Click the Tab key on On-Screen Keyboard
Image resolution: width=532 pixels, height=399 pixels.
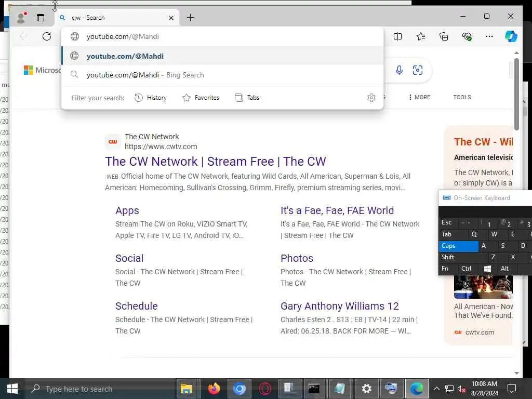[x=453, y=234]
